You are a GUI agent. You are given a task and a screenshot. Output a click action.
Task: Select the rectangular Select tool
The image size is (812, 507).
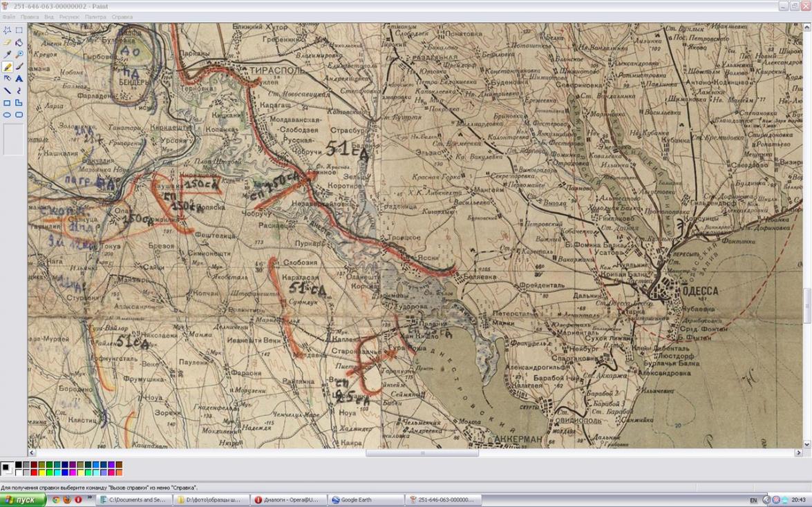click(x=19, y=30)
